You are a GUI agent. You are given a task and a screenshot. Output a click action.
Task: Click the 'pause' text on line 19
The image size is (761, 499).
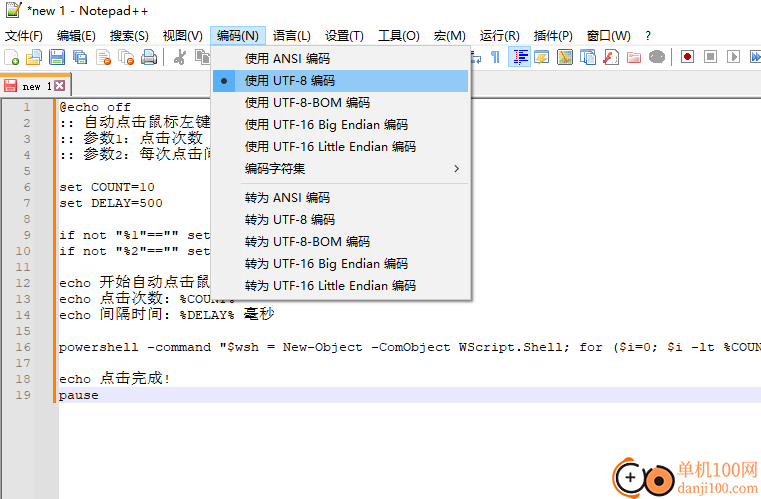point(79,396)
